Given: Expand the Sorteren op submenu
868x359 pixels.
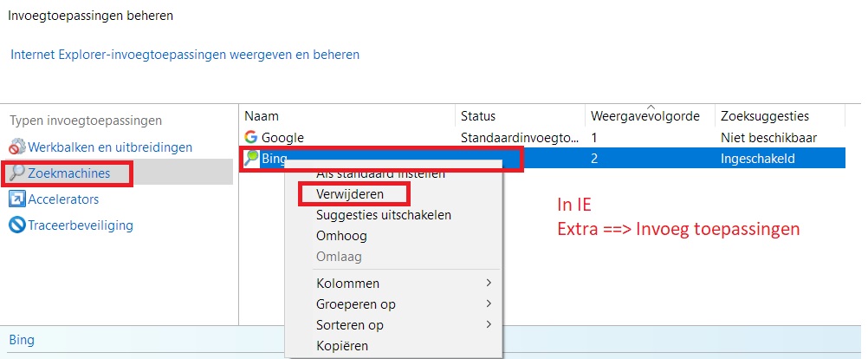Looking at the screenshot, I should (393, 325).
